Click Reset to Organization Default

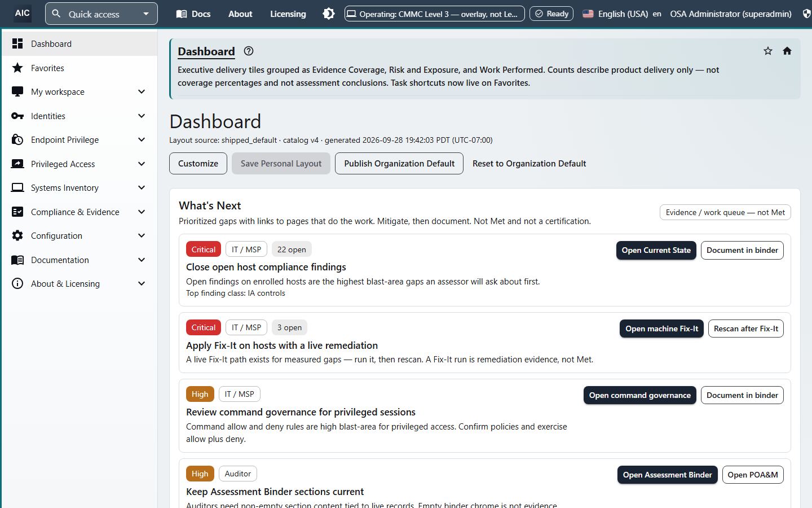point(529,163)
